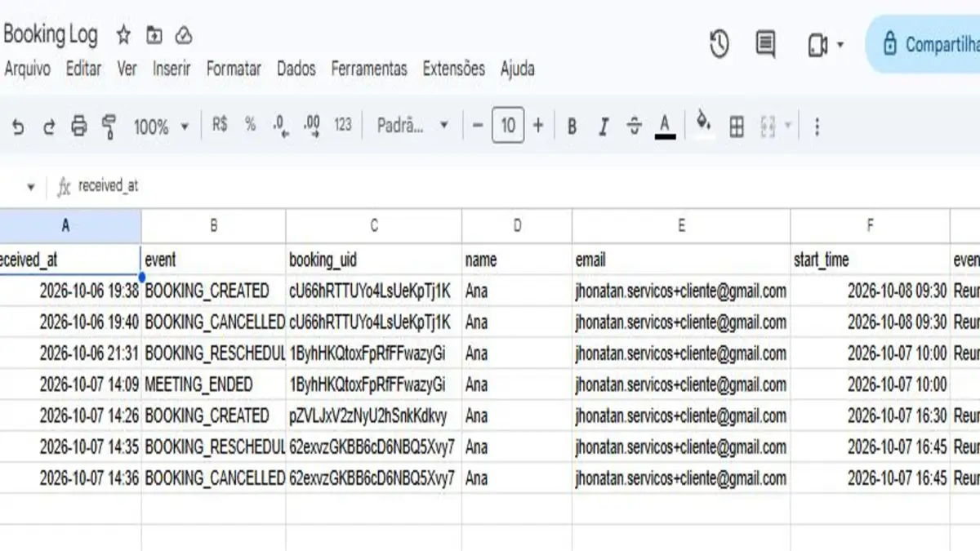
Task: Open version history clock icon
Action: [x=719, y=44]
